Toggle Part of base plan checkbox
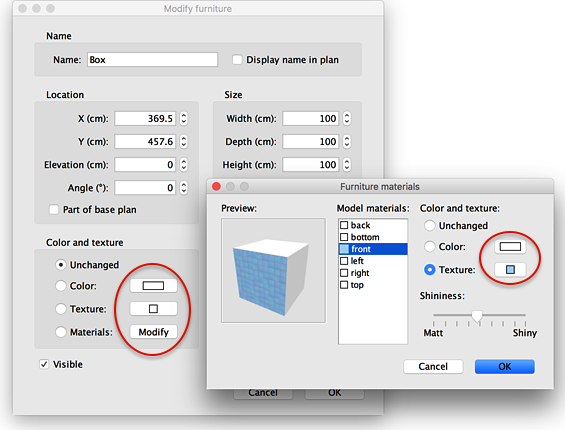 click(54, 209)
